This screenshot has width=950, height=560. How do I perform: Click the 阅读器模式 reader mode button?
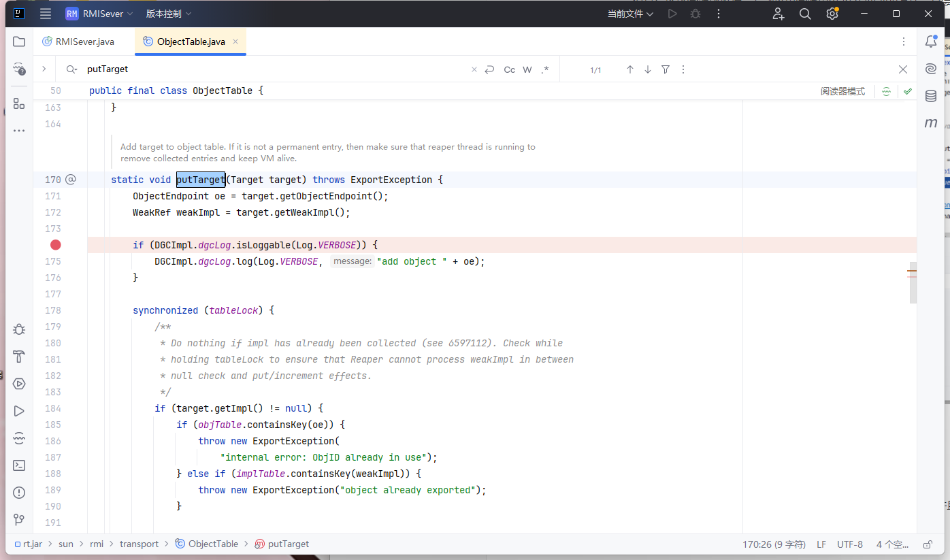pyautogui.click(x=842, y=91)
